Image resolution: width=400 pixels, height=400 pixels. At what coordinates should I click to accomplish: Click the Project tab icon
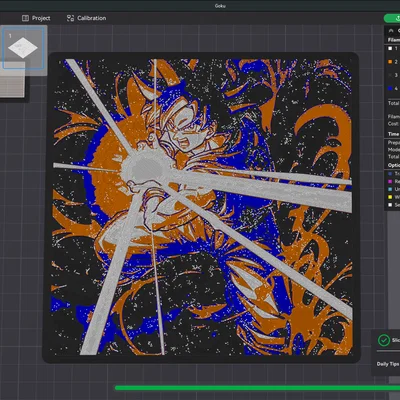click(x=25, y=18)
